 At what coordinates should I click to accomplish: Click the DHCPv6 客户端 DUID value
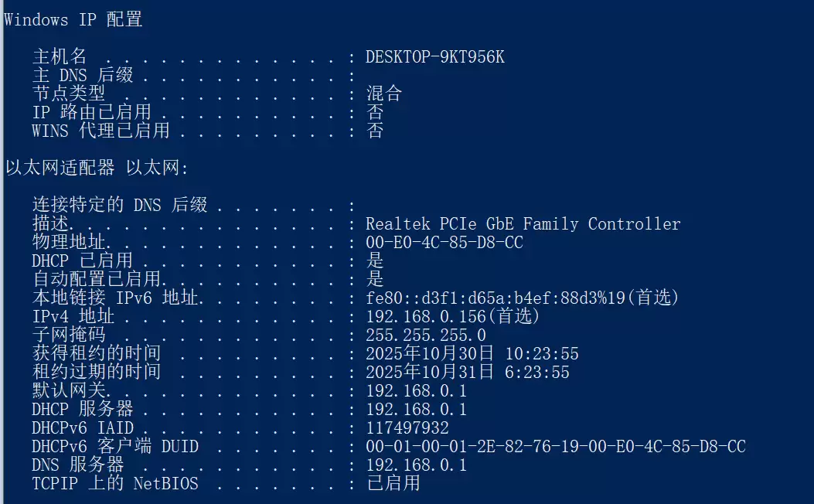[555, 447]
